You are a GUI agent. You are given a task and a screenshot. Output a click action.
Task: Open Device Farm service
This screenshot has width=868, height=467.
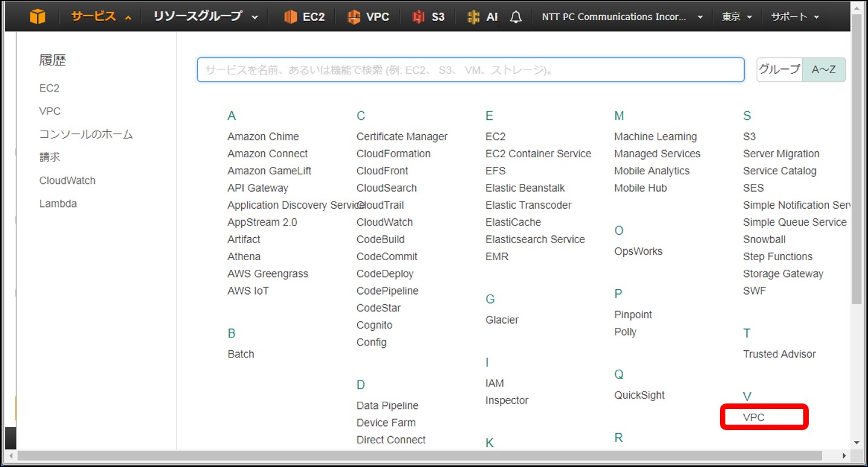(x=386, y=423)
